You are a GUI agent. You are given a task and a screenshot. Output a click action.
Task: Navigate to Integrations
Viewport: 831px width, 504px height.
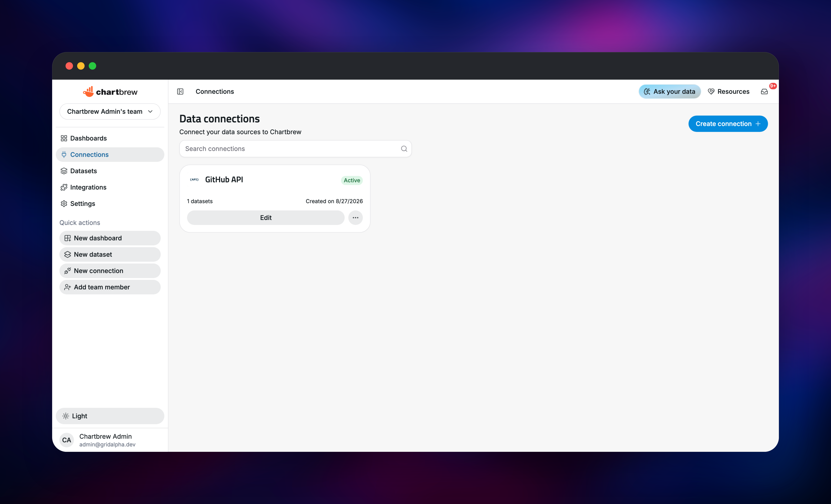(110, 187)
